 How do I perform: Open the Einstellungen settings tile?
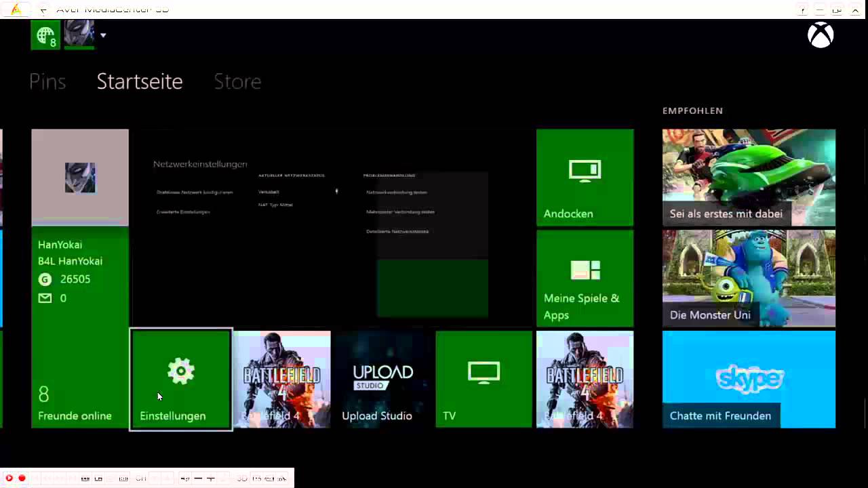click(x=180, y=380)
